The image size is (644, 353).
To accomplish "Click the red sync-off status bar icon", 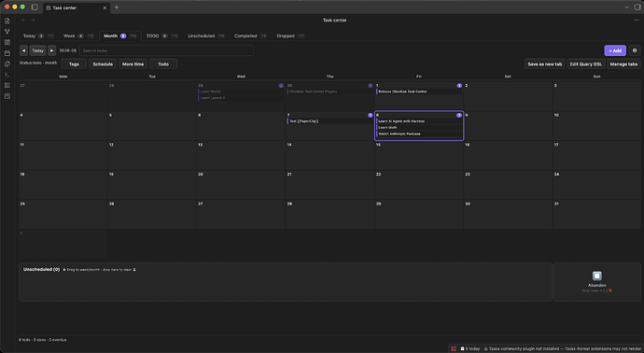I will (454, 348).
